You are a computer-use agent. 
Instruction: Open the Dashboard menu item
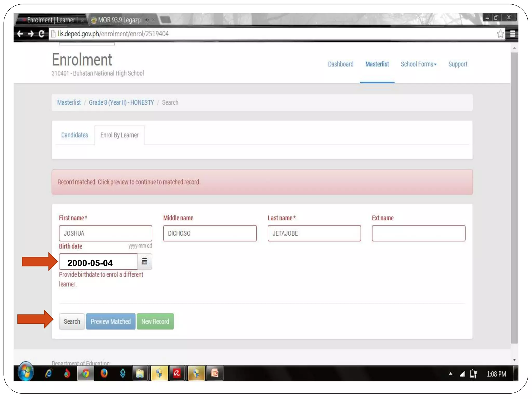click(341, 64)
